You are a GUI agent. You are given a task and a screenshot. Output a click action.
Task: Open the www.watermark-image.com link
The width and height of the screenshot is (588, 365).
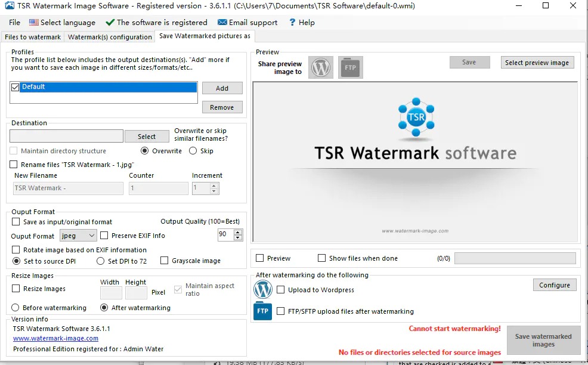point(55,338)
